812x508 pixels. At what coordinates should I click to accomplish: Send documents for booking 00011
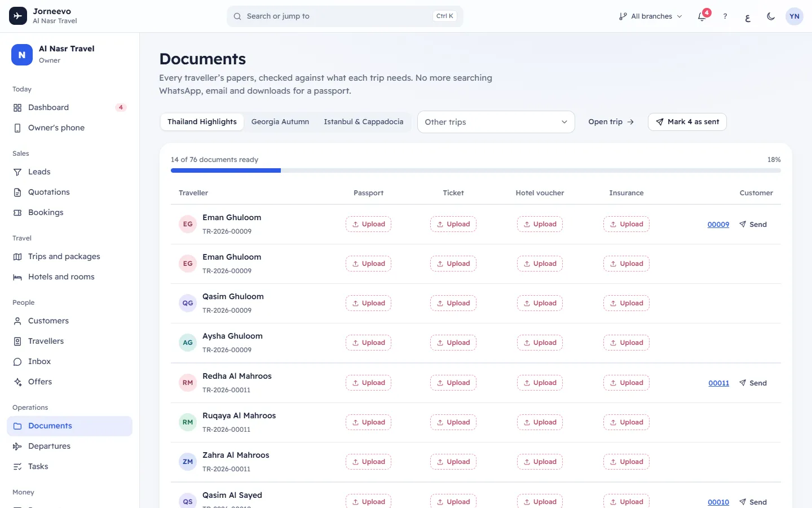pyautogui.click(x=753, y=383)
